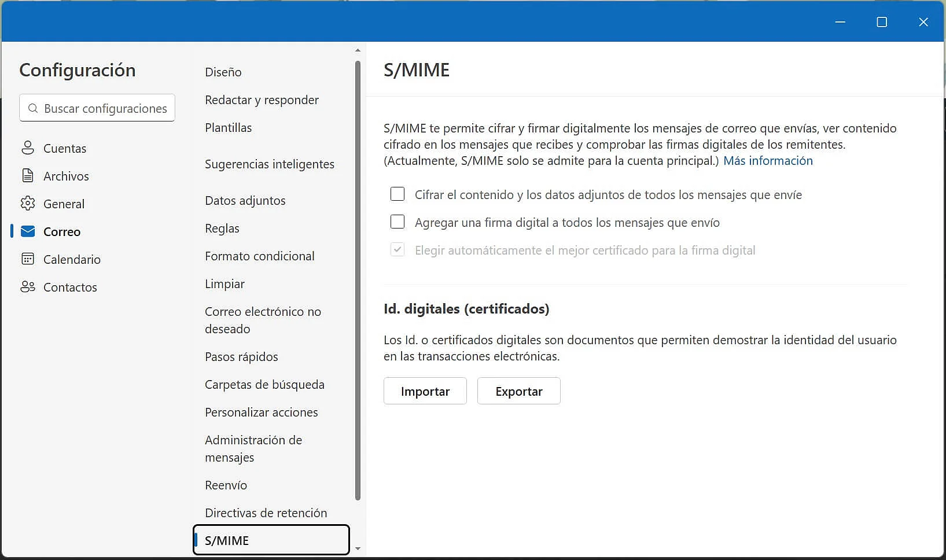Select the Reenvío option
This screenshot has height=560, width=946.
[x=226, y=485]
